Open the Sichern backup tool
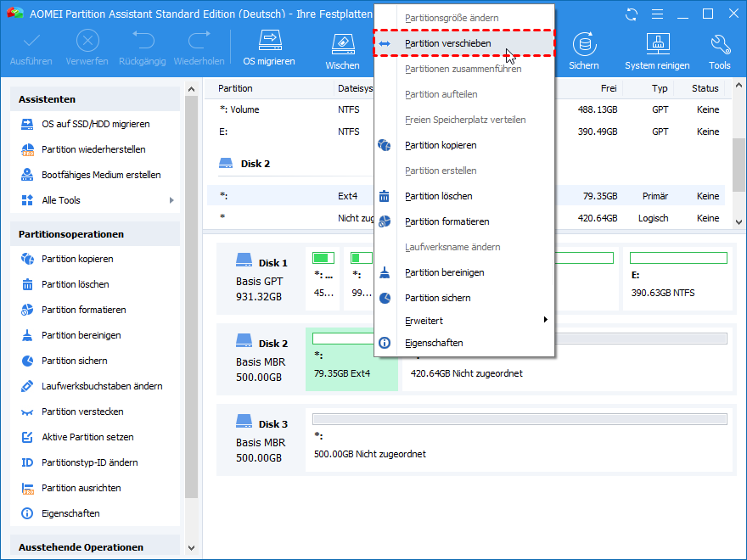Screen dimensions: 747x560 pyautogui.click(x=584, y=52)
